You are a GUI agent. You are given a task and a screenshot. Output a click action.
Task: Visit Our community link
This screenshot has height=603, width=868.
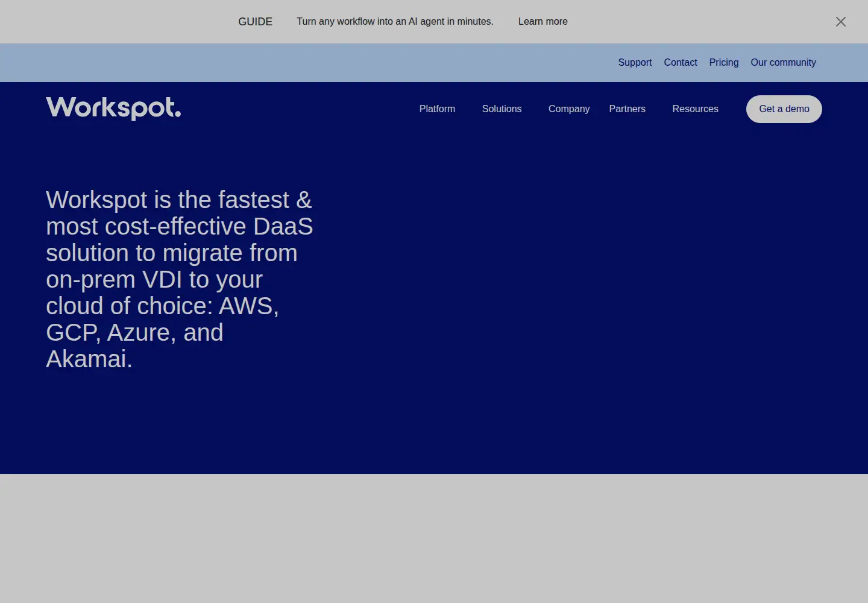click(783, 63)
